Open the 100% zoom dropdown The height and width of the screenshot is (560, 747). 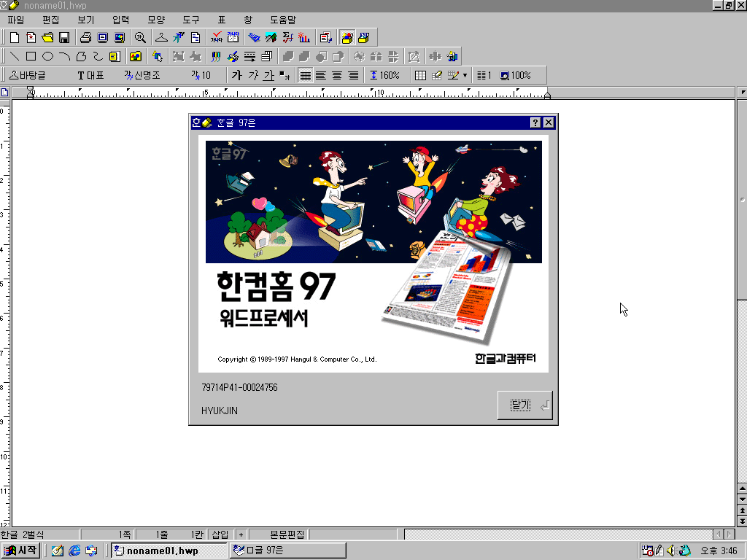click(x=516, y=75)
